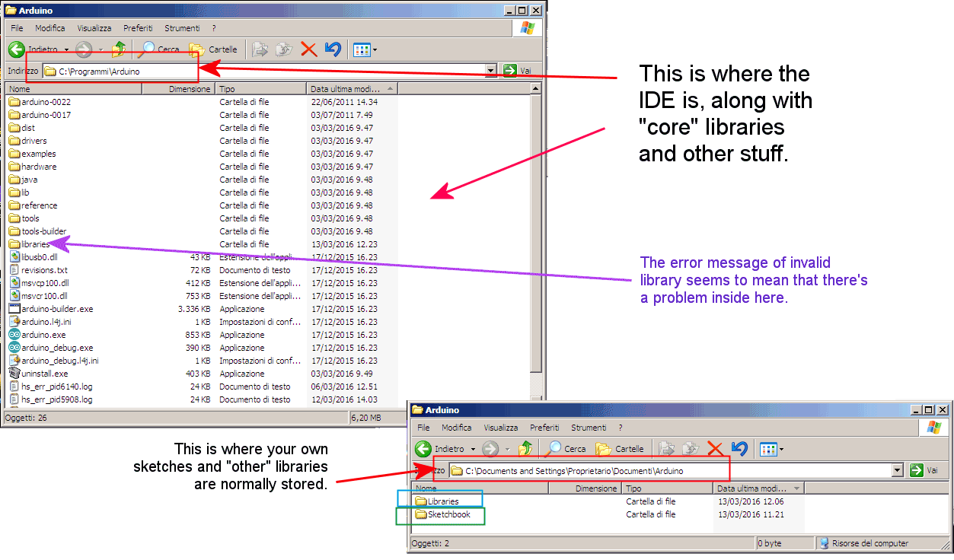
Task: Click the Up folder icon in Programmi window
Action: click(x=119, y=49)
